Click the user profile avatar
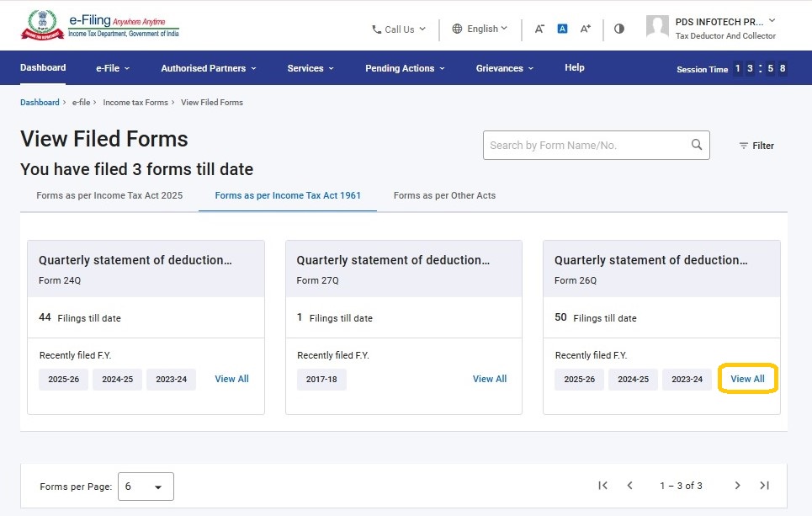Screen dimensions: 812x516 coord(657,26)
